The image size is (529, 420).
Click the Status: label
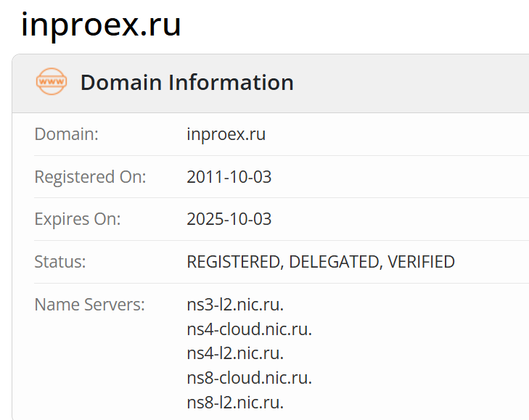[x=60, y=262]
